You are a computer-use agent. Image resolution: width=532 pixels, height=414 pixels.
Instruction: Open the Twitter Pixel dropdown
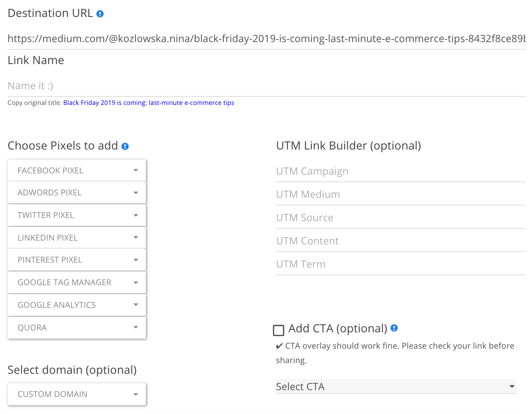coord(77,215)
